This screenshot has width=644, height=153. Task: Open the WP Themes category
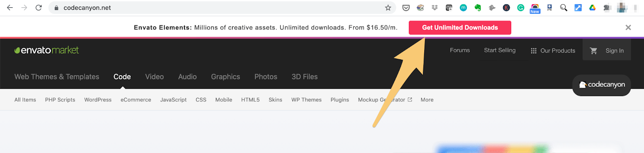306,100
